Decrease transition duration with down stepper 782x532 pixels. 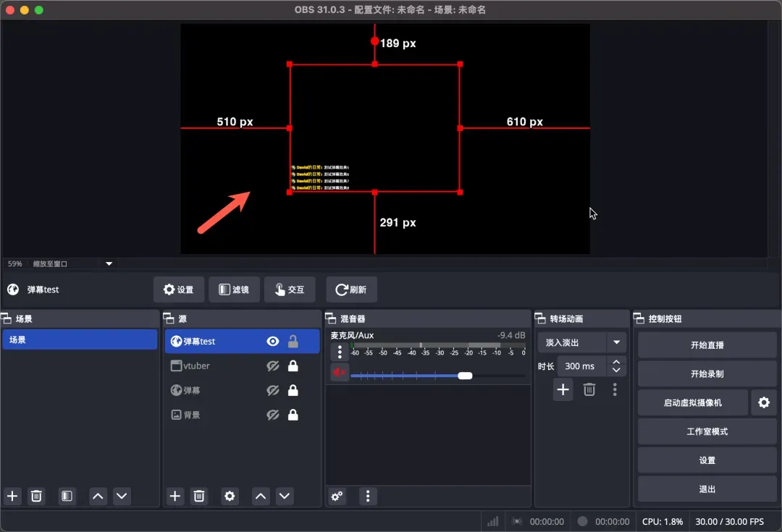(616, 371)
